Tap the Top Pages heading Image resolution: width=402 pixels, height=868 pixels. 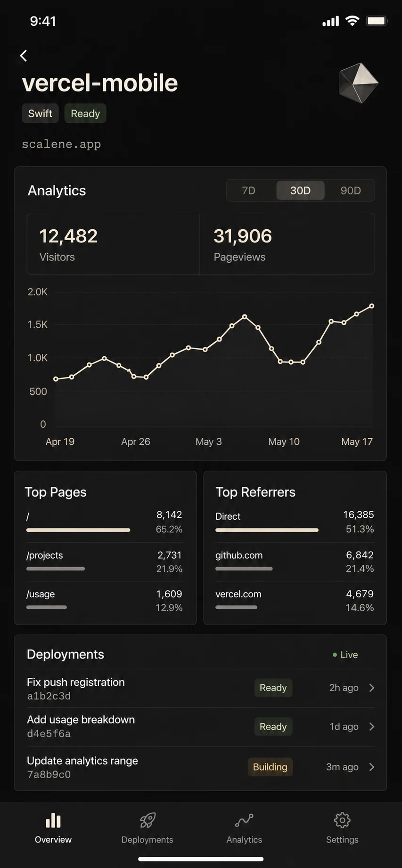56,492
